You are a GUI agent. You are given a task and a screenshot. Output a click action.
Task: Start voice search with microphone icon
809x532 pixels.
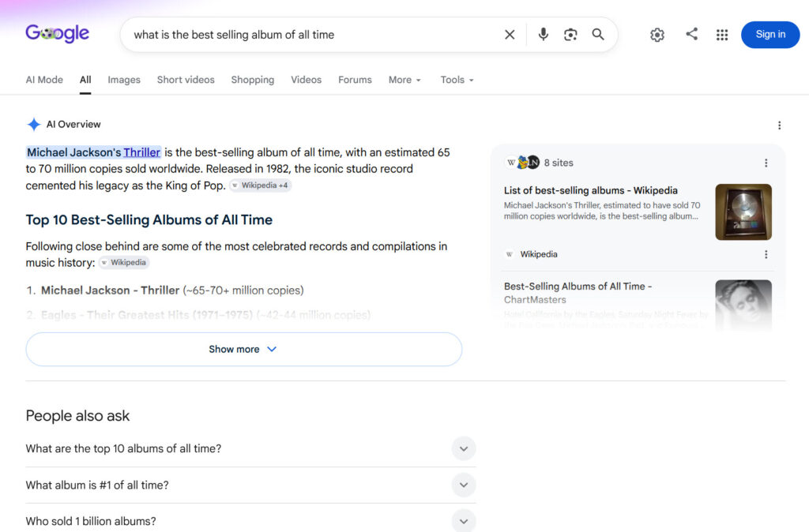pos(543,35)
